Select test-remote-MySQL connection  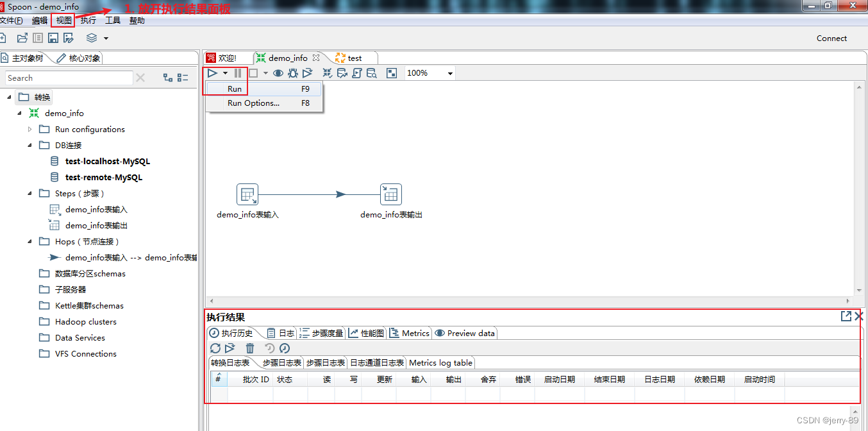[x=104, y=178]
